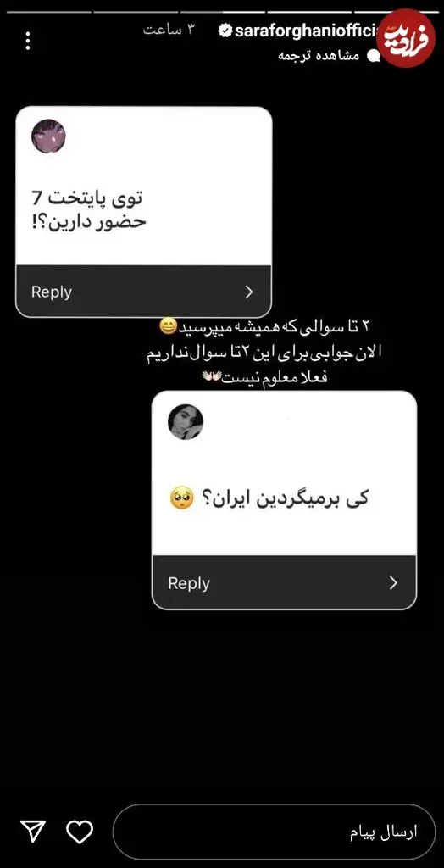Expand chevron on the Iran question Reply bar
444x868 pixels.
coord(394,583)
